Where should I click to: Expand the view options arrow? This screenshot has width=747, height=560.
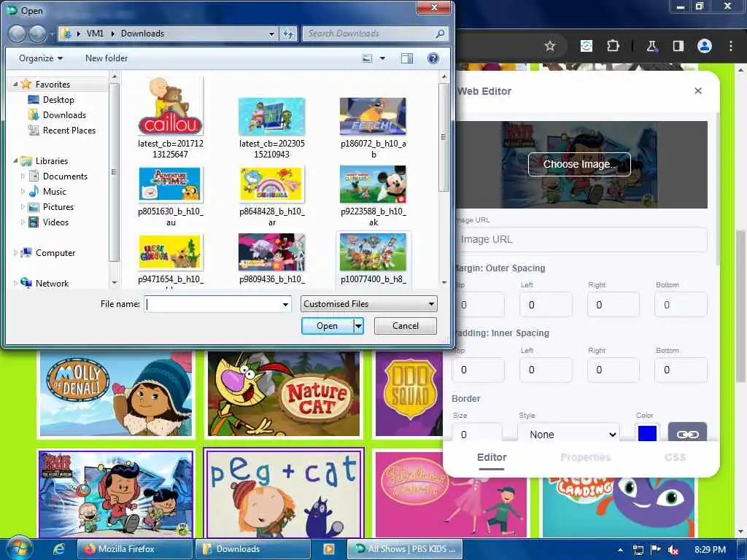(x=382, y=58)
